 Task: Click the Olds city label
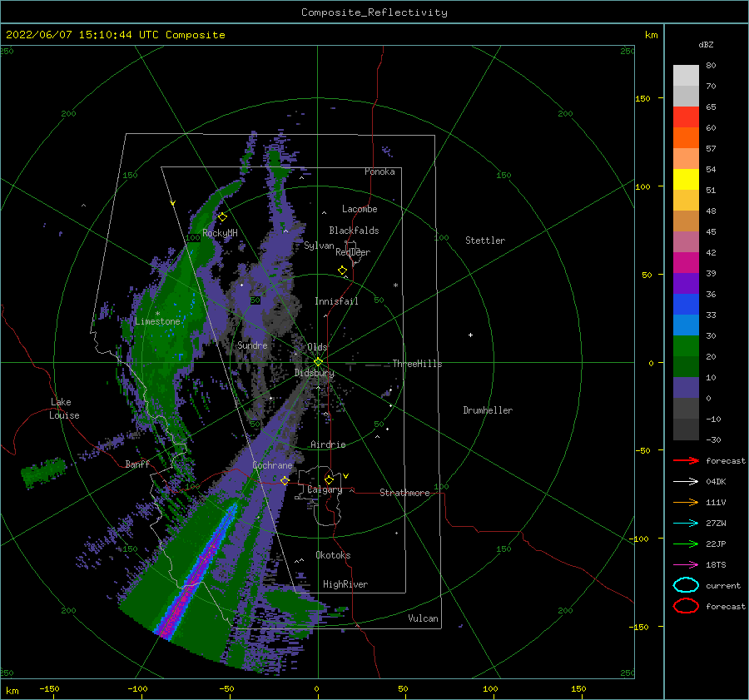pyautogui.click(x=317, y=347)
